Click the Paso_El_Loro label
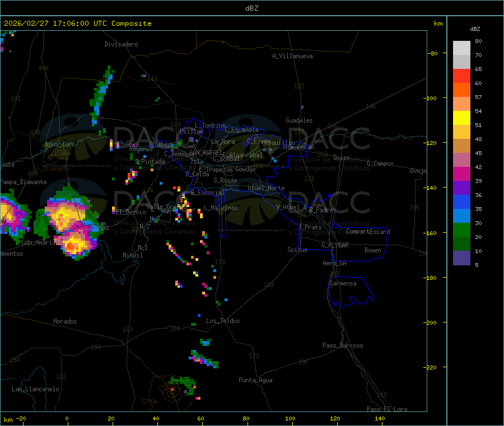 point(387,409)
